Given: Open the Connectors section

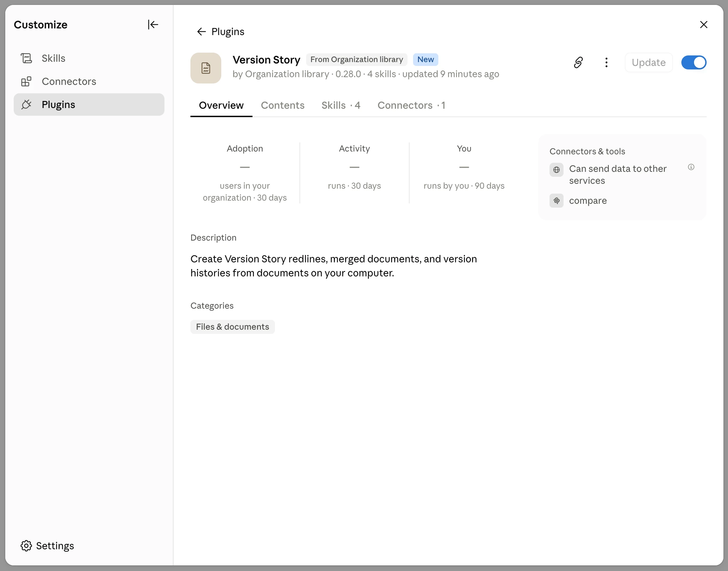Looking at the screenshot, I should (89, 81).
